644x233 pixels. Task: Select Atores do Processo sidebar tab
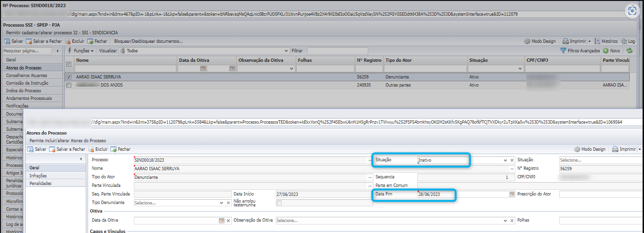coord(31,68)
